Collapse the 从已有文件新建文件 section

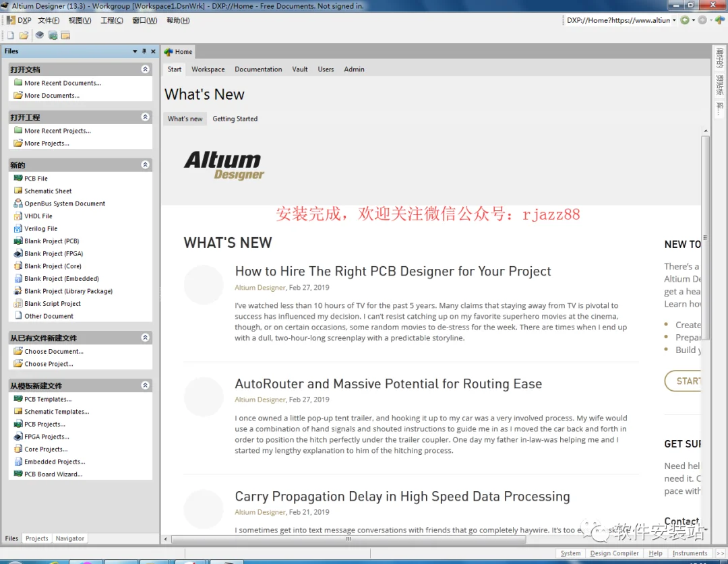pos(146,338)
